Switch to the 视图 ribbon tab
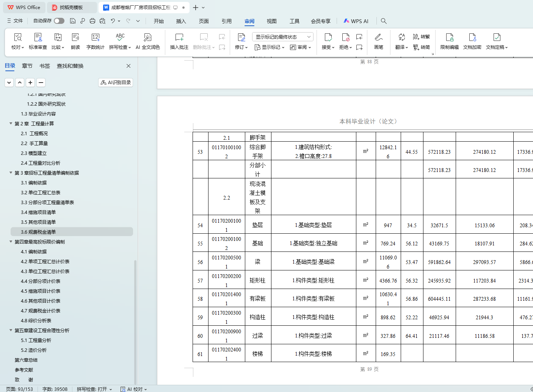This screenshot has height=392, width=533. pos(271,21)
